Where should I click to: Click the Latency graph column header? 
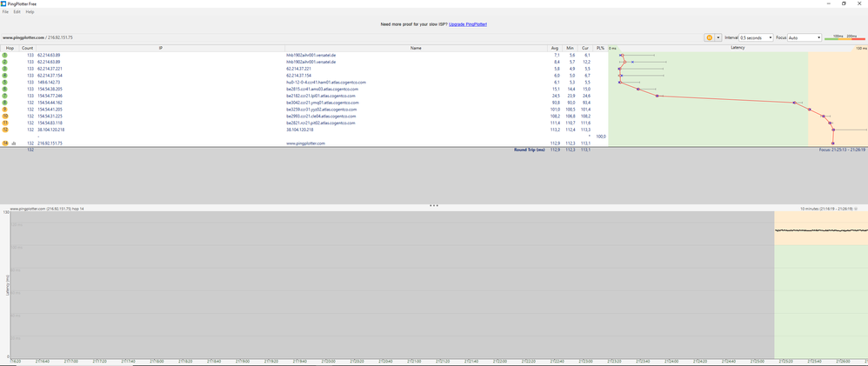(738, 48)
